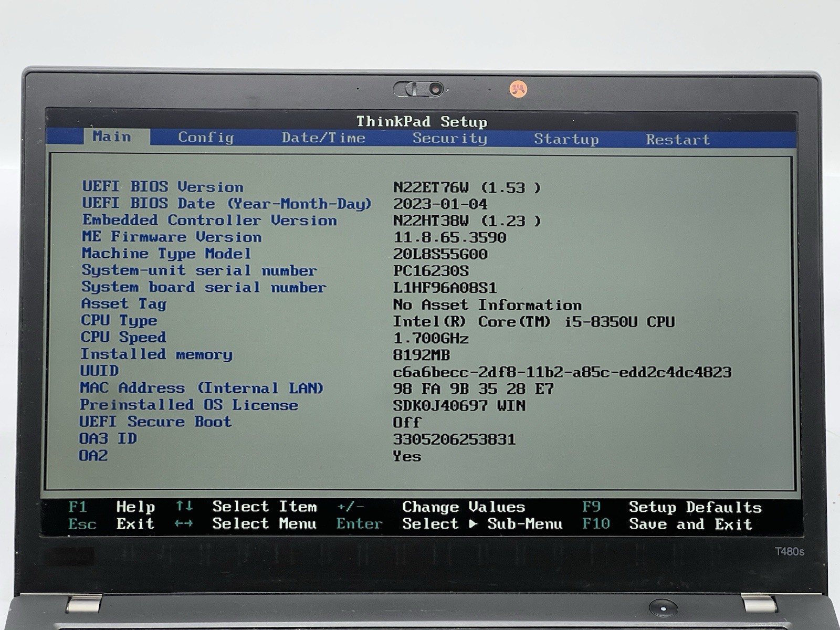Select the 1.700GHz value
840x630 pixels.
tap(430, 338)
